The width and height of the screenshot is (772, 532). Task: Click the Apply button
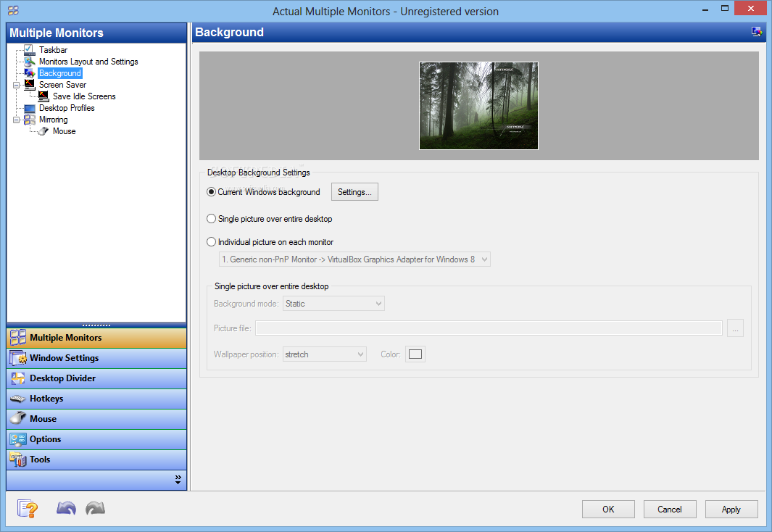tap(731, 510)
